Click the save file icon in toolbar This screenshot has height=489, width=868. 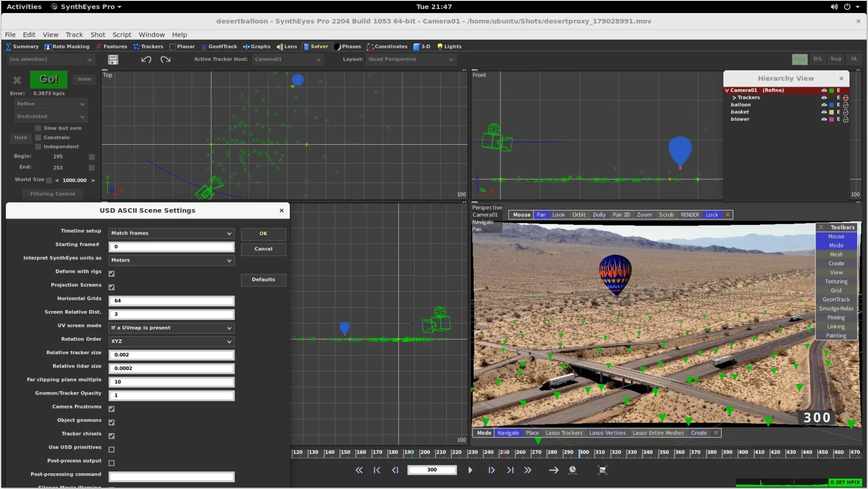pos(113,59)
